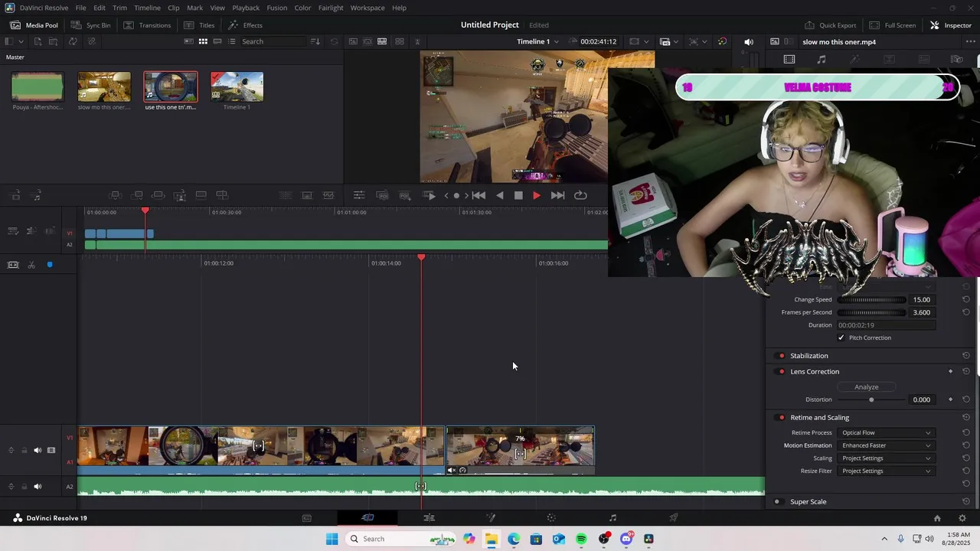
Task: Open the Deliver page rocket icon
Action: (674, 518)
